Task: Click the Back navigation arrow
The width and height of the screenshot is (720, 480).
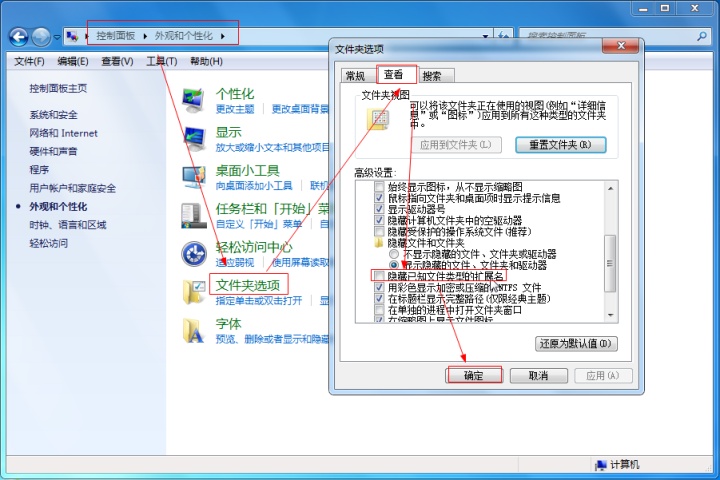Action: (x=19, y=37)
